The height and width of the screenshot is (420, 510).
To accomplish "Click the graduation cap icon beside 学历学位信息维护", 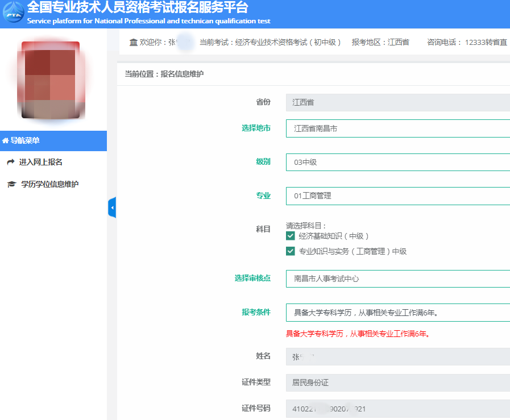I will pos(11,184).
